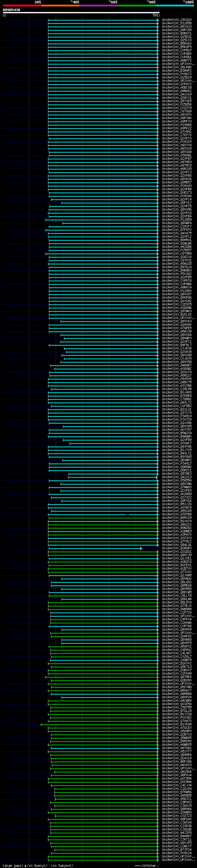Select hit UniRef100_A9NX72

[x=177, y=60]
